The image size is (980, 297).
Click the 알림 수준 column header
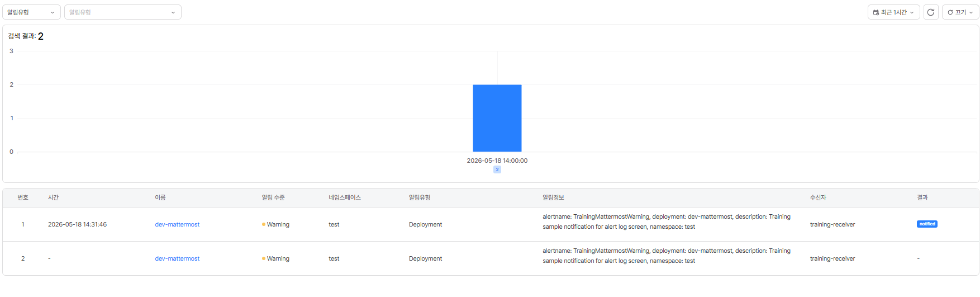click(273, 197)
